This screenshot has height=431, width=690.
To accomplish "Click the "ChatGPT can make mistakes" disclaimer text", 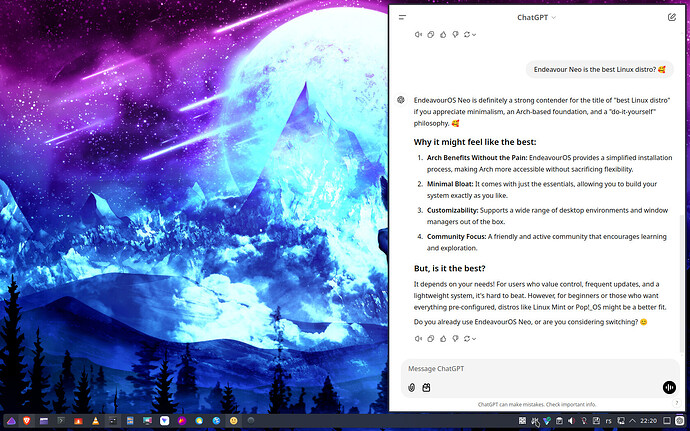I will [x=536, y=404].
